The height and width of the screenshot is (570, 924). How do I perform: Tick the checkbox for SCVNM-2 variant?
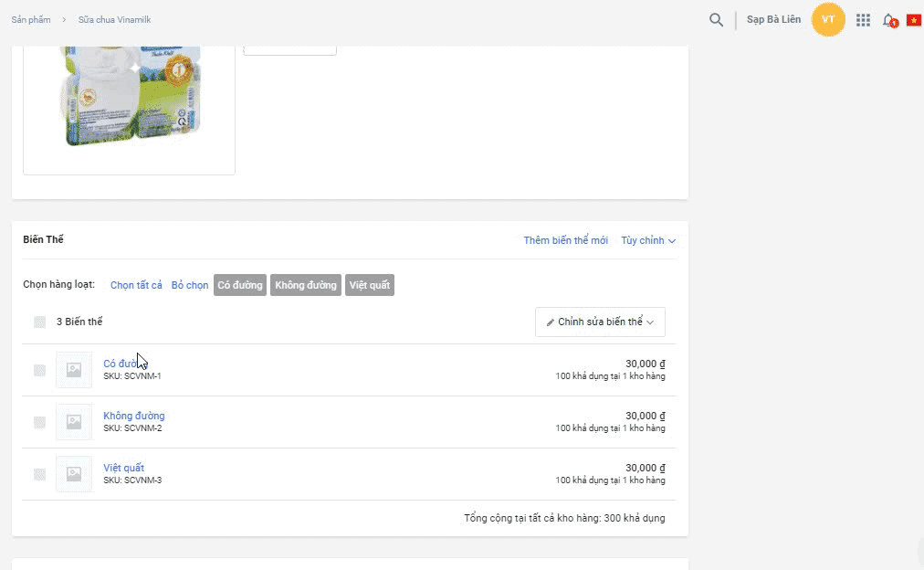coord(39,422)
